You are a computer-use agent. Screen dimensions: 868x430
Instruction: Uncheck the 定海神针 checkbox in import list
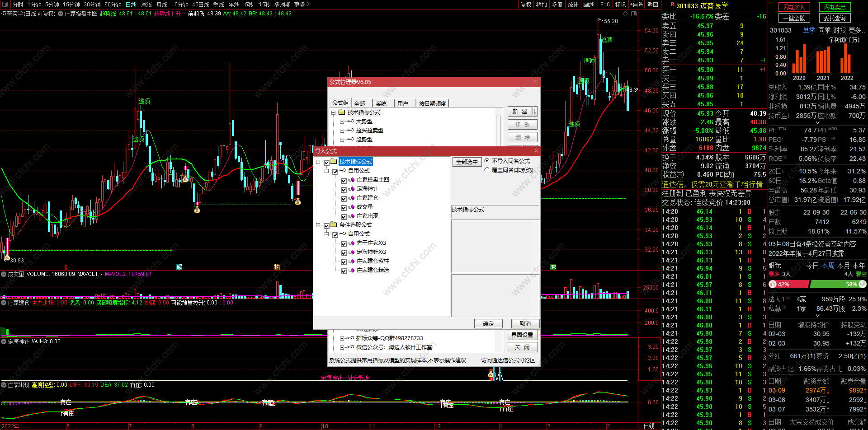click(344, 189)
